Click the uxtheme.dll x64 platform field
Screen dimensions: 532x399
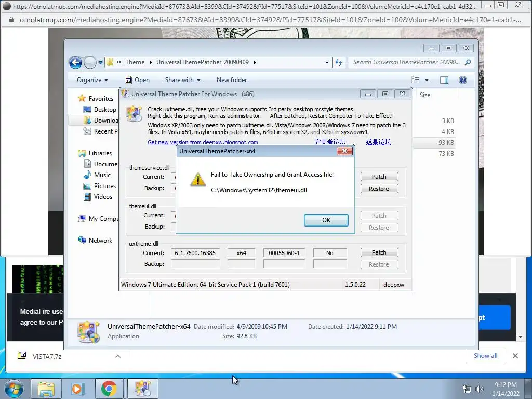tap(241, 253)
